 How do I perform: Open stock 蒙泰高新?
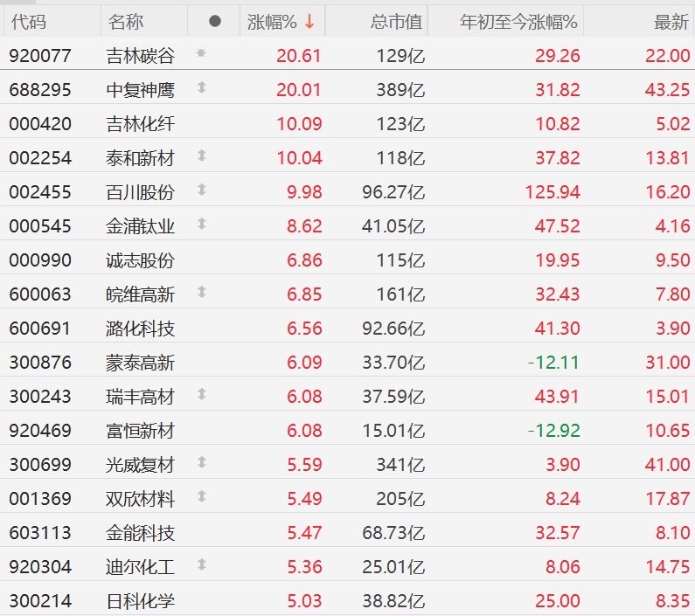[140, 363]
